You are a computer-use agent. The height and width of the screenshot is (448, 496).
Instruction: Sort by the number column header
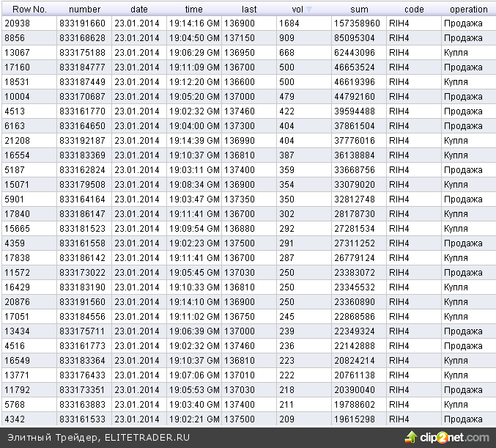click(84, 10)
